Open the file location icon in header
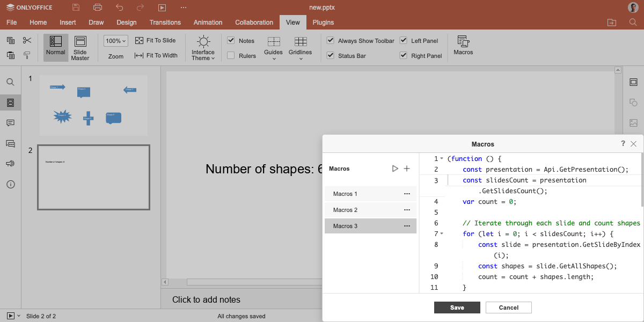 (x=612, y=23)
